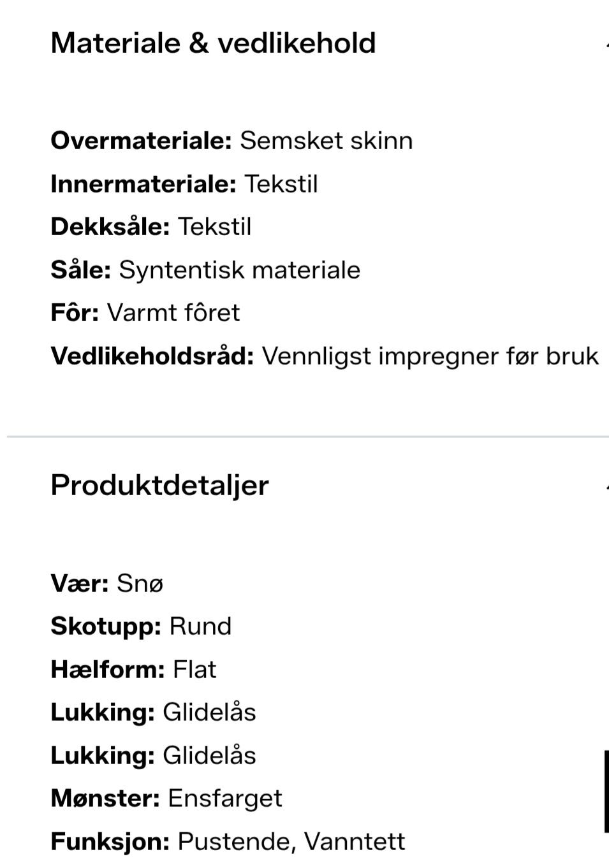Click the chevron beside Produktdetaljer
The image size is (609, 868).
tap(606, 486)
